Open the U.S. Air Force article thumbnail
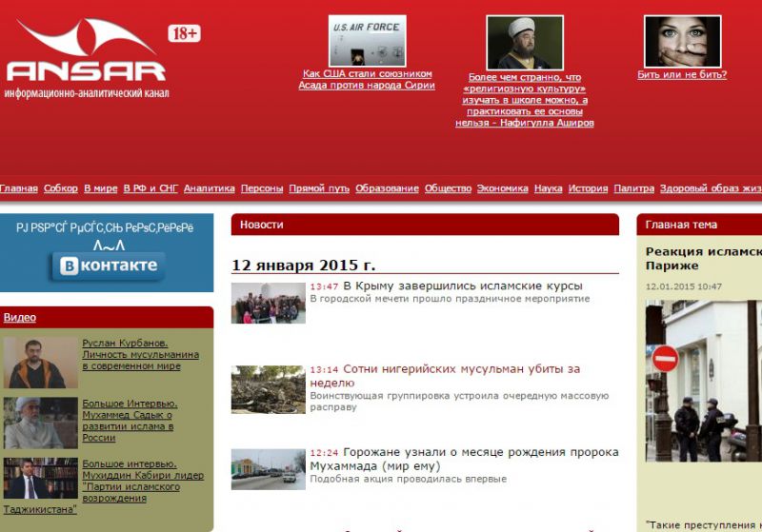762x532 pixels. (367, 41)
